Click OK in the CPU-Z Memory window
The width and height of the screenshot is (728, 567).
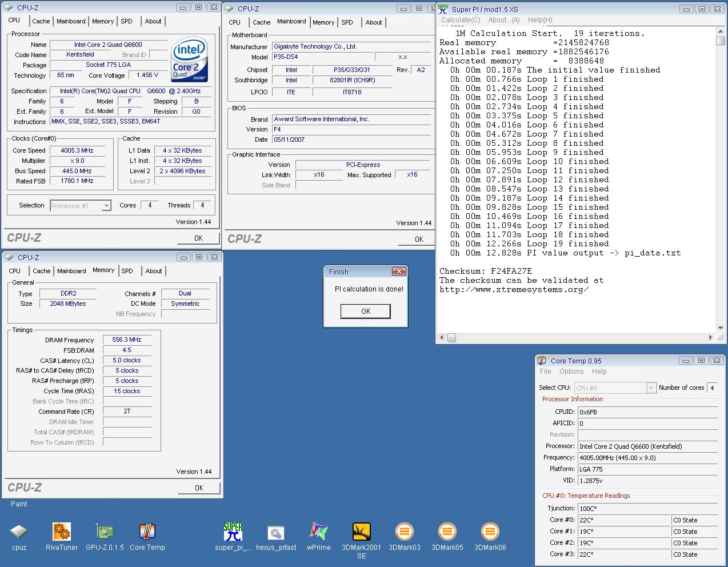pyautogui.click(x=199, y=488)
